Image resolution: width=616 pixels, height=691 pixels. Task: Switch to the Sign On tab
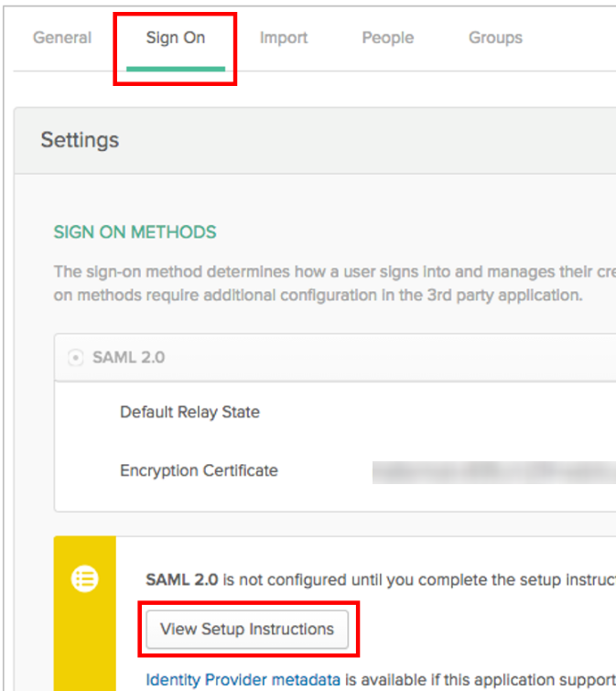coord(176,38)
